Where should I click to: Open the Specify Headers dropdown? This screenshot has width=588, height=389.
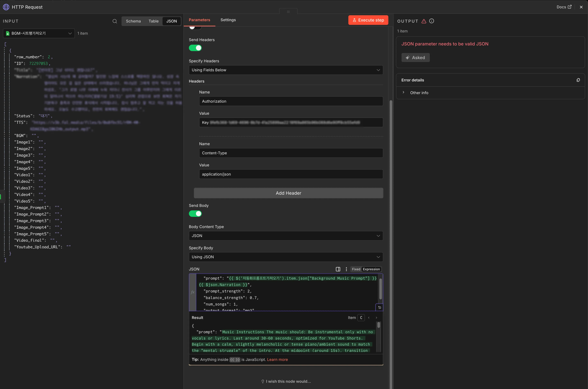pos(285,70)
